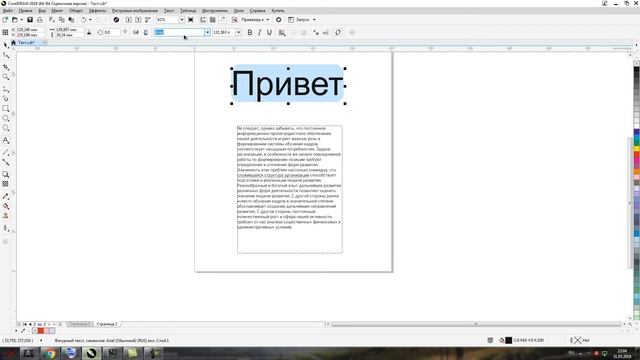The width and height of the screenshot is (640, 360).
Task: Toggle show rulers button in toolbar
Action: tap(203, 20)
